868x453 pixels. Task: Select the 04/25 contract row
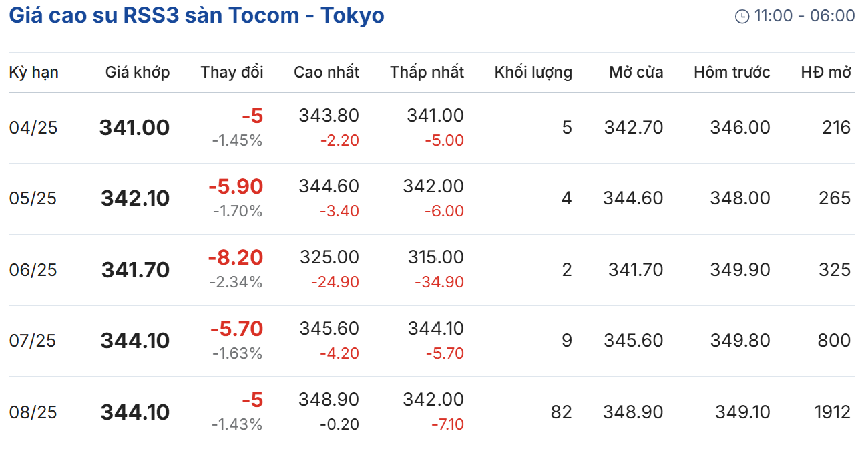(x=33, y=128)
